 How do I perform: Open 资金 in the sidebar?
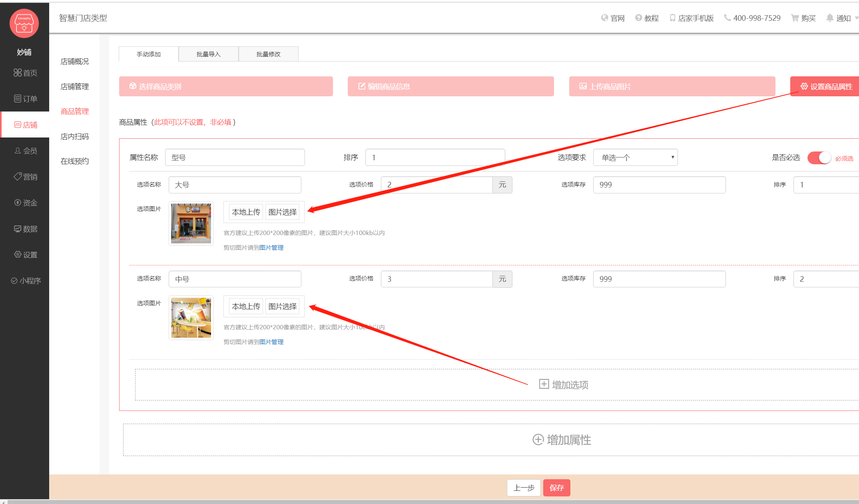coord(25,203)
